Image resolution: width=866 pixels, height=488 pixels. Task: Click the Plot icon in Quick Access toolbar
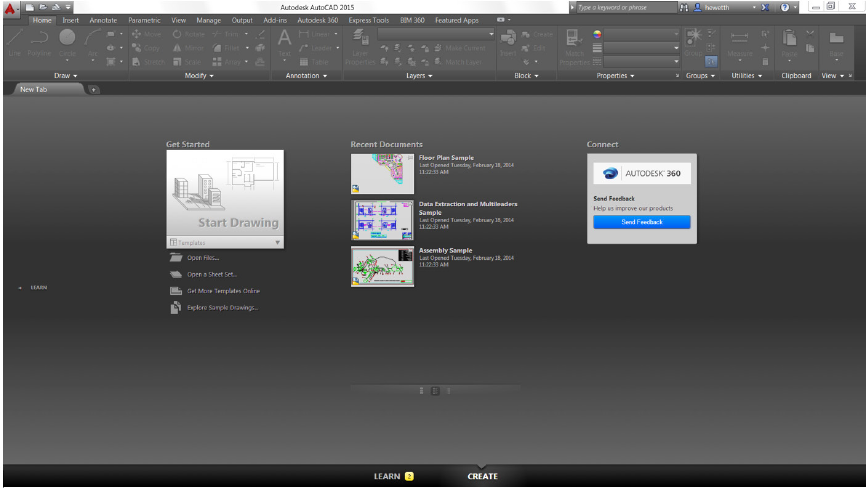(56, 7)
